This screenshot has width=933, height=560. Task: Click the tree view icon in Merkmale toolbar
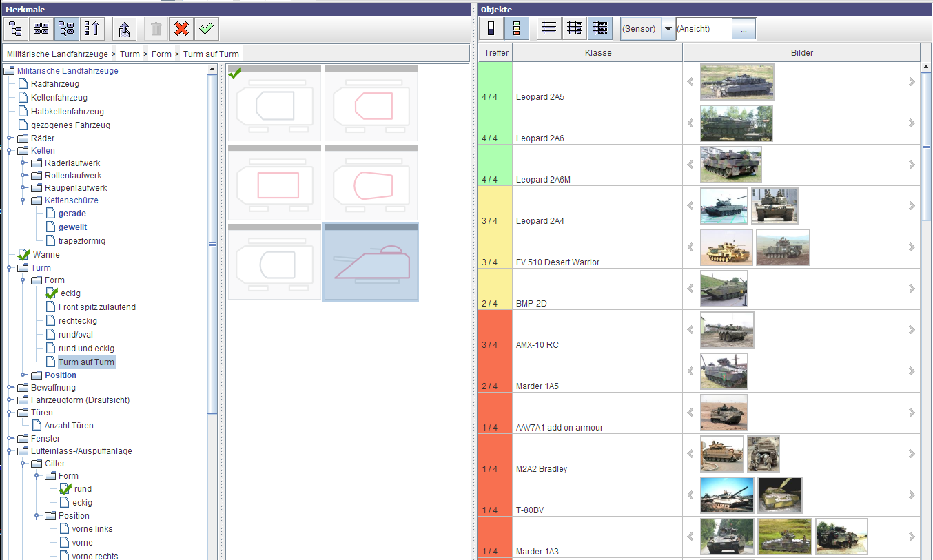coord(15,29)
